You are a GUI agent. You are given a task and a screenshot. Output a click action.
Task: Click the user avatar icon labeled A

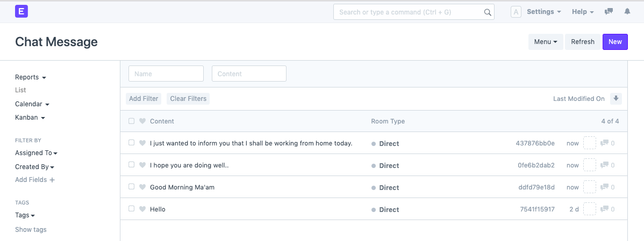(x=516, y=12)
